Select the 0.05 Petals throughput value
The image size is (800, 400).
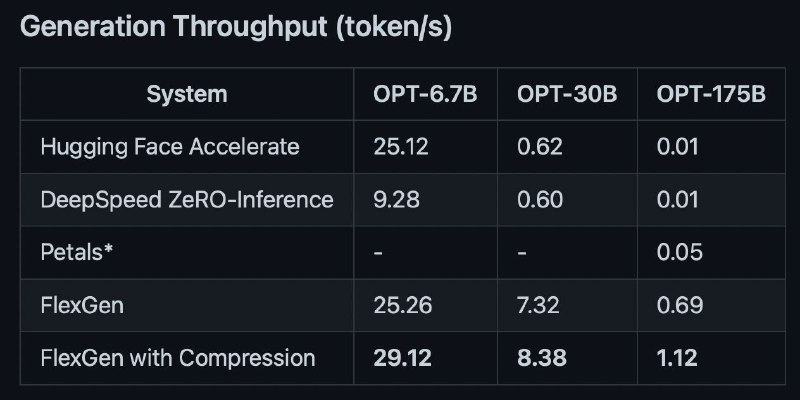[680, 253]
